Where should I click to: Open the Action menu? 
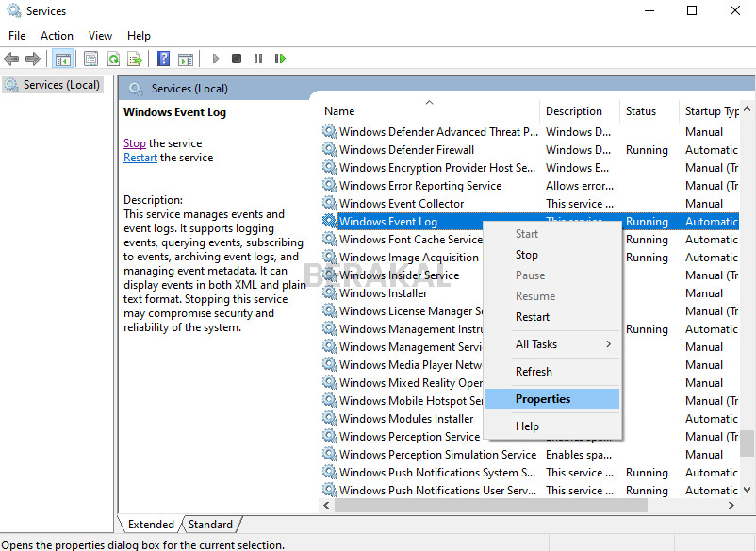tap(57, 35)
